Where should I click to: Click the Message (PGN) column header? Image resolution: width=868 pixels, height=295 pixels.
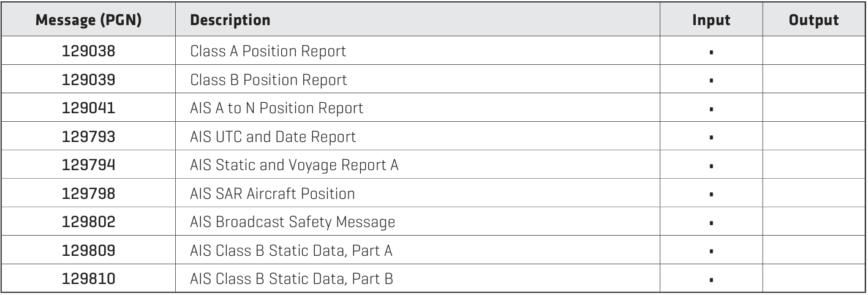tap(88, 20)
